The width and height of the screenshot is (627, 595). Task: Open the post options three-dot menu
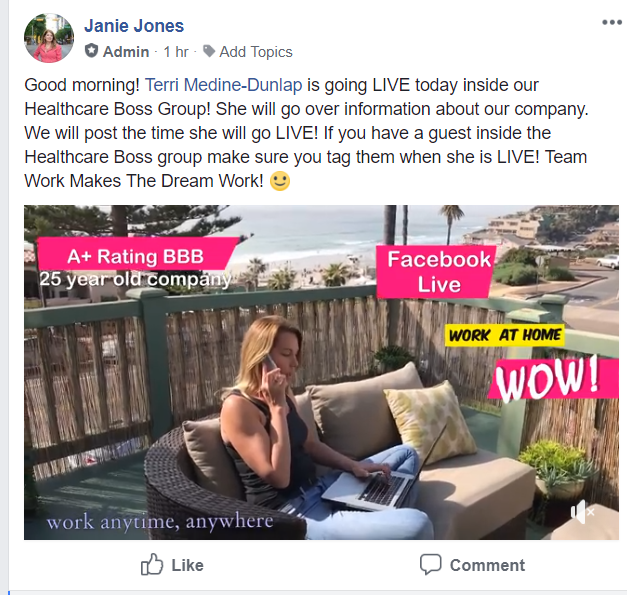612,22
